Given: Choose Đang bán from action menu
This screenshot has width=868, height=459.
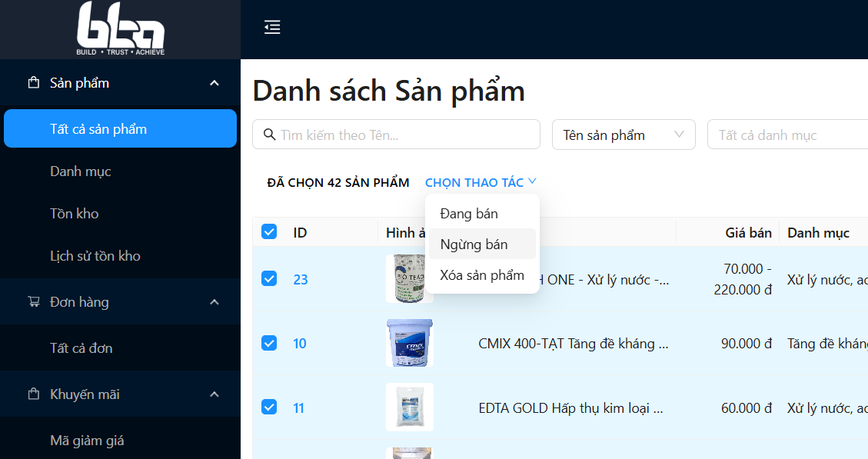Looking at the screenshot, I should [482, 214].
